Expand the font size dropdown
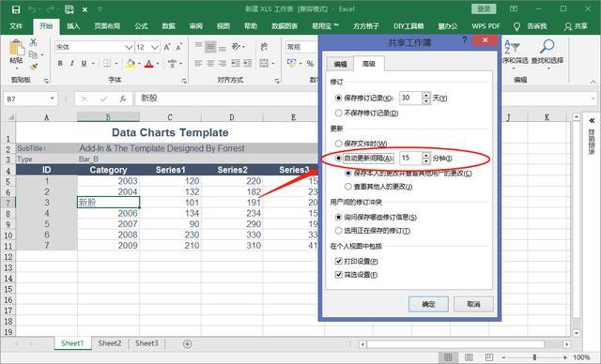This screenshot has width=601, height=364. 154,47
